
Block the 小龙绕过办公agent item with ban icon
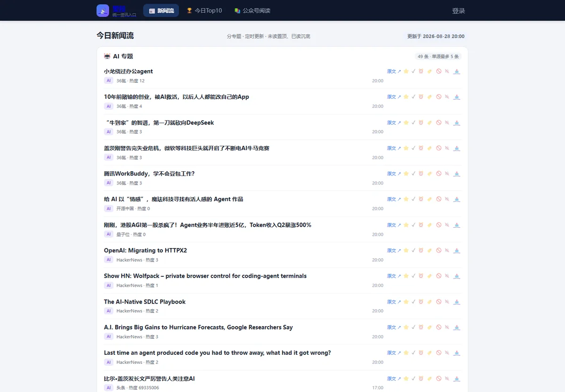438,72
